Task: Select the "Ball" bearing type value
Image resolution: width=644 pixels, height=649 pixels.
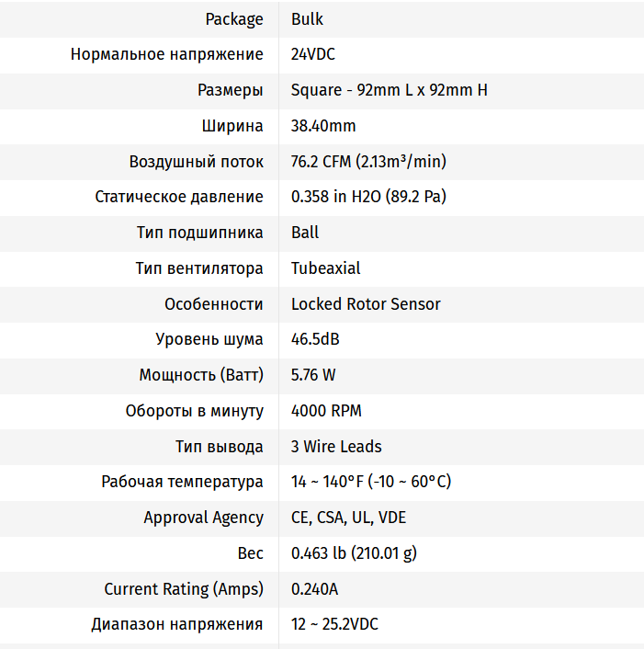Action: (305, 233)
